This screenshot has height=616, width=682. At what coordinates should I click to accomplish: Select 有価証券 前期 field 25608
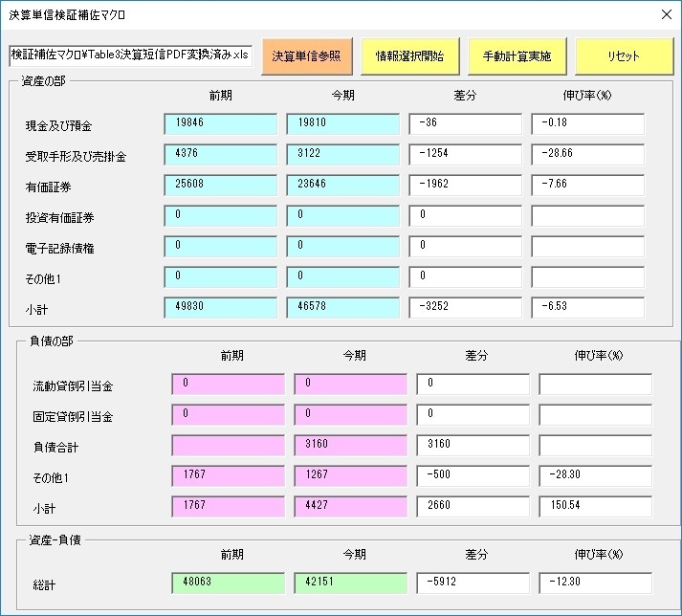(221, 186)
